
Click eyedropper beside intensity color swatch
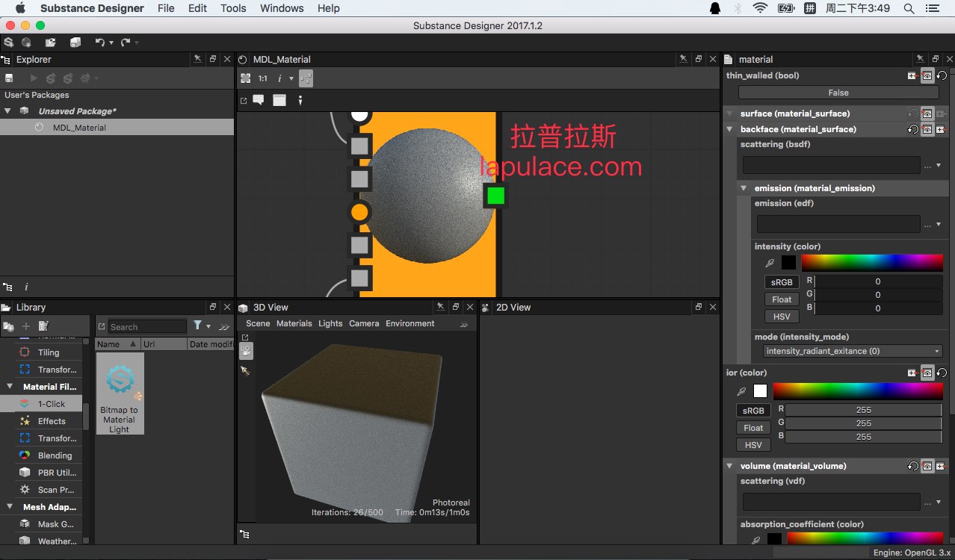click(770, 263)
